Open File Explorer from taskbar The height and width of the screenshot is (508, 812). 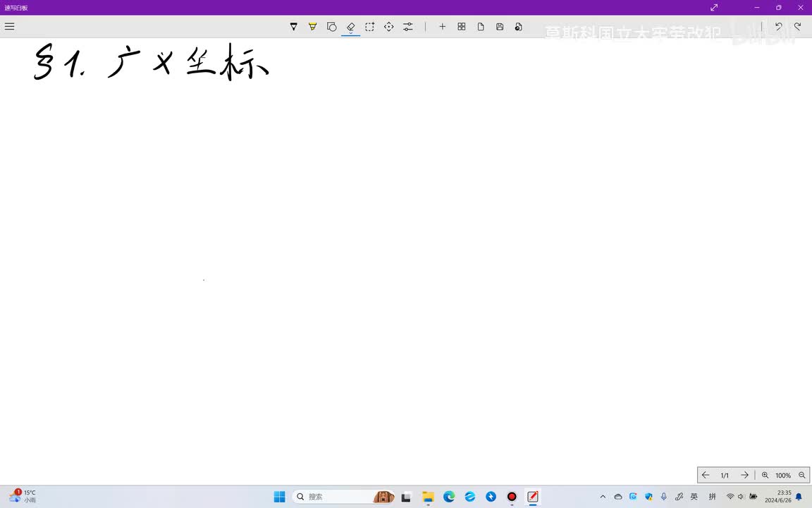pyautogui.click(x=428, y=497)
